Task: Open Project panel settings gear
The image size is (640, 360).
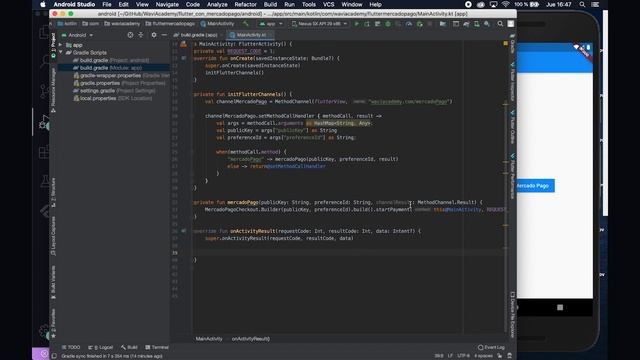Action: tap(154, 35)
